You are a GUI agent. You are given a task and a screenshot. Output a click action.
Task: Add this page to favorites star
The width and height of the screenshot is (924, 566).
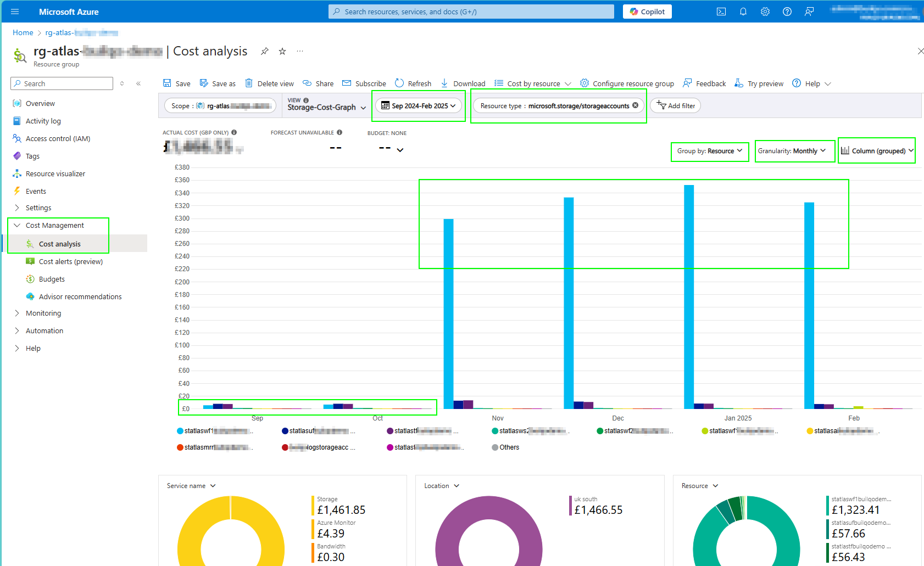pos(282,51)
